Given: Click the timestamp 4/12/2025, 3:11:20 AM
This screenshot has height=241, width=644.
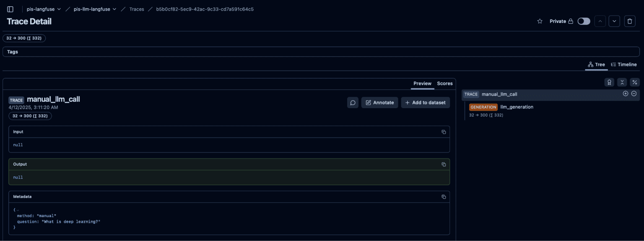Looking at the screenshot, I should pyautogui.click(x=33, y=107).
